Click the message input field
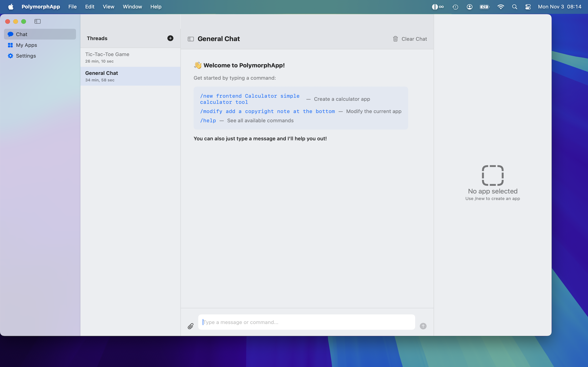588x367 pixels. coord(306,322)
